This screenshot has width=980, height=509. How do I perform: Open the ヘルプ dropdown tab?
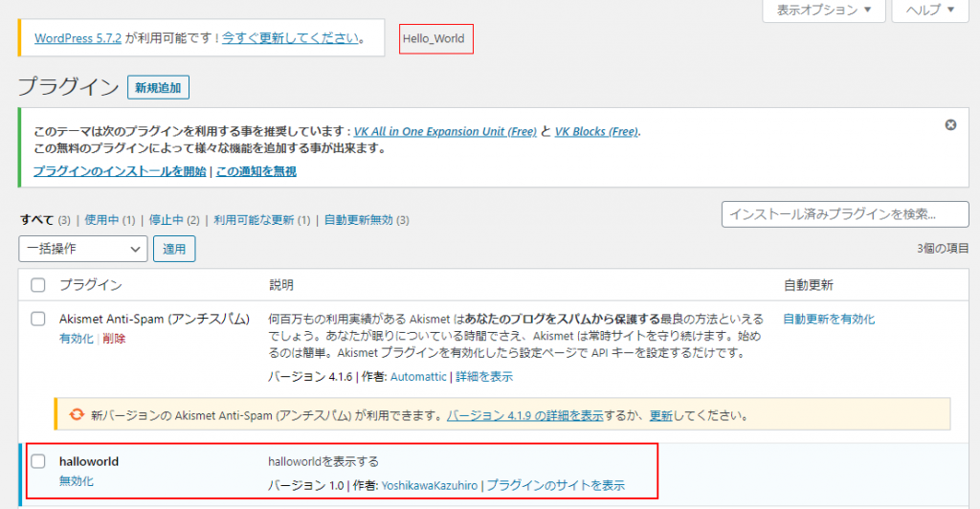929,11
